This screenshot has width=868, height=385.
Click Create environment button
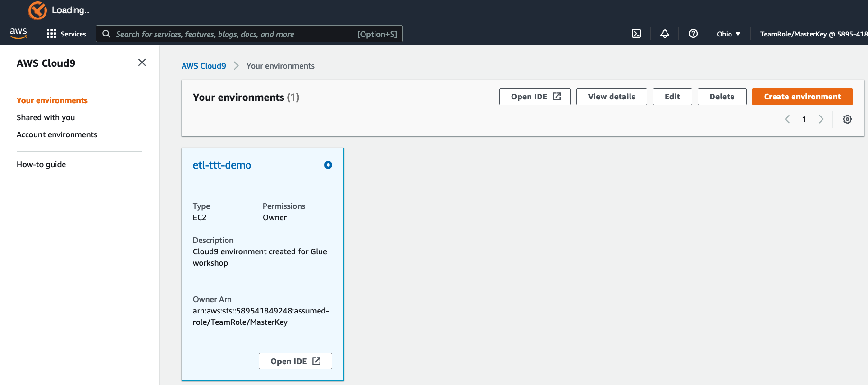pos(803,97)
